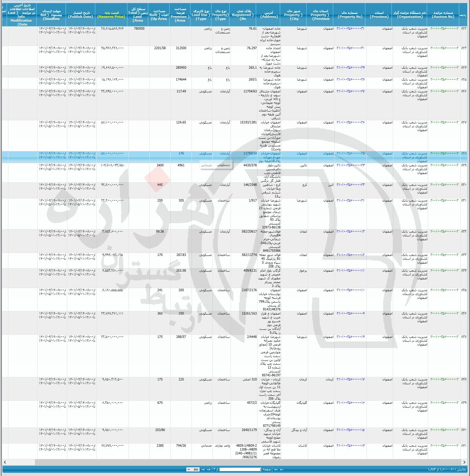Open the green auction number in row 827
The image size is (470, 476).
[445, 122]
